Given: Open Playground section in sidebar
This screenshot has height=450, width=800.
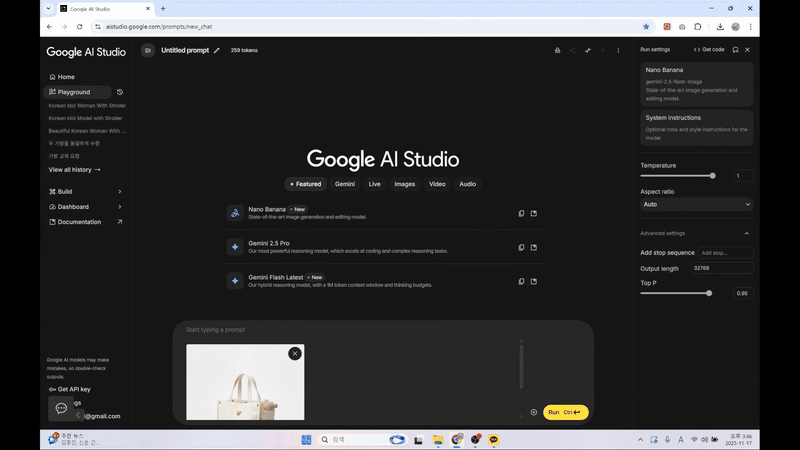Looking at the screenshot, I should [x=78, y=92].
